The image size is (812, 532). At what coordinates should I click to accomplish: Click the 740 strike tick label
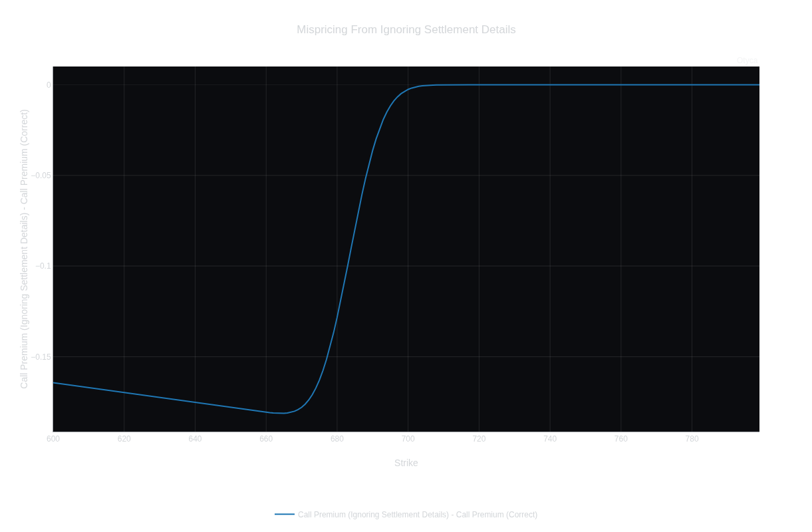tap(550, 439)
